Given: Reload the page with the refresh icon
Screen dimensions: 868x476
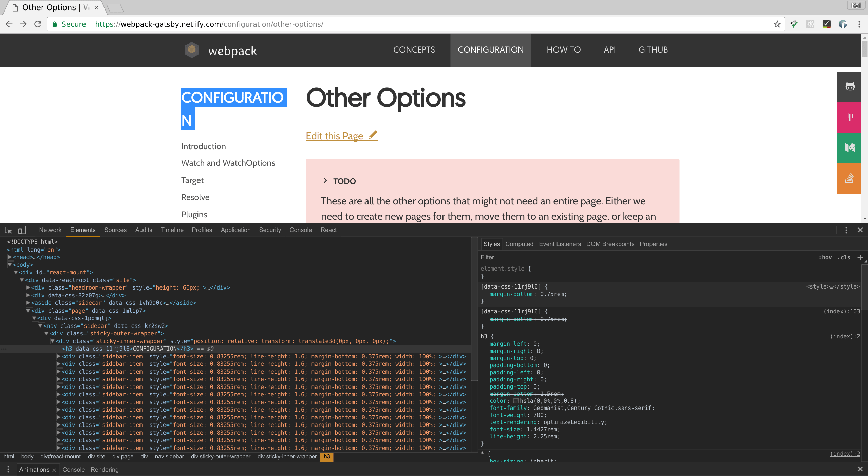Looking at the screenshot, I should click(x=38, y=24).
